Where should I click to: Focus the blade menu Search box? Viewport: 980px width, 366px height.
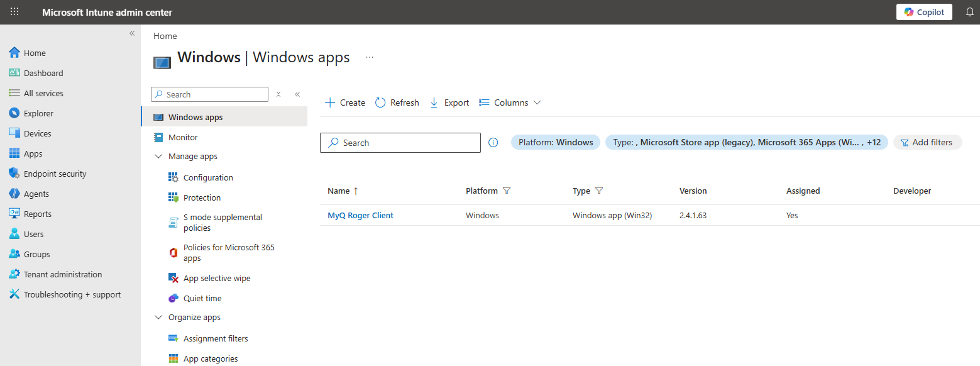tap(210, 94)
